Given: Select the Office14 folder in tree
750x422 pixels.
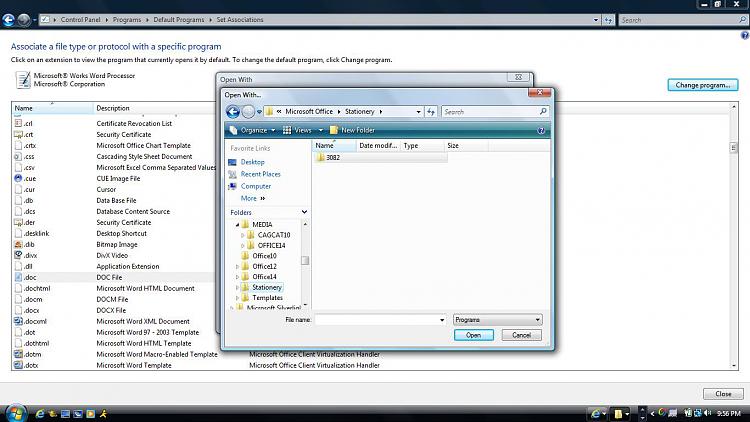Looking at the screenshot, I should pyautogui.click(x=264, y=277).
